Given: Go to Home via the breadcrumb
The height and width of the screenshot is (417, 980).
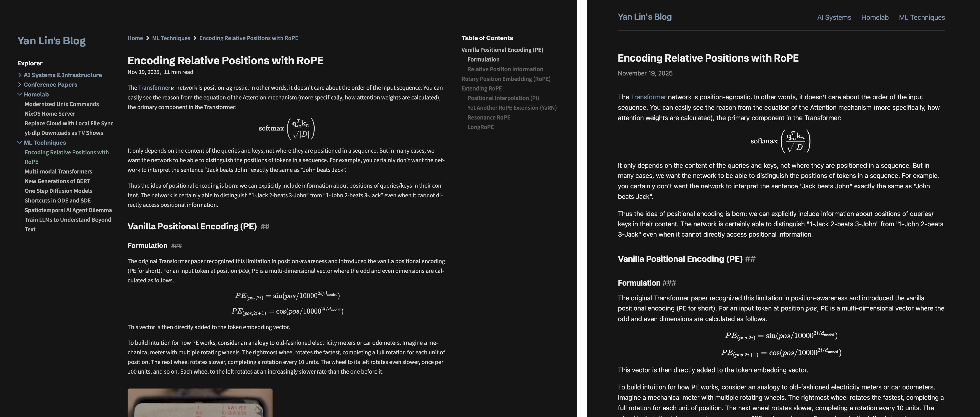Looking at the screenshot, I should tap(135, 38).
